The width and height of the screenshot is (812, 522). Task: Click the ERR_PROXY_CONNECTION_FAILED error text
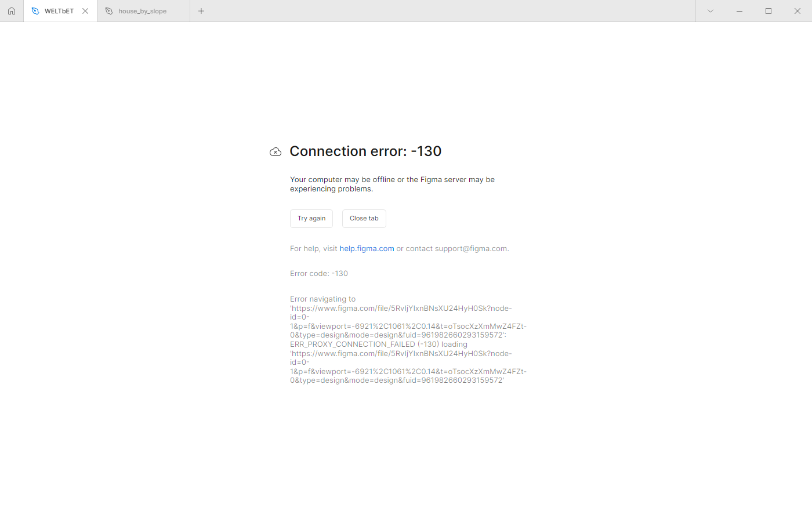coord(353,345)
